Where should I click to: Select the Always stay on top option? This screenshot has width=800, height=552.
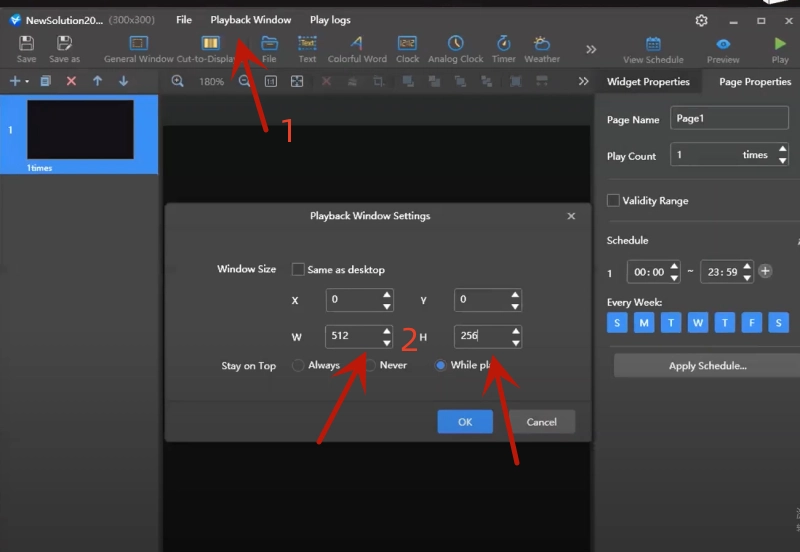[298, 366]
